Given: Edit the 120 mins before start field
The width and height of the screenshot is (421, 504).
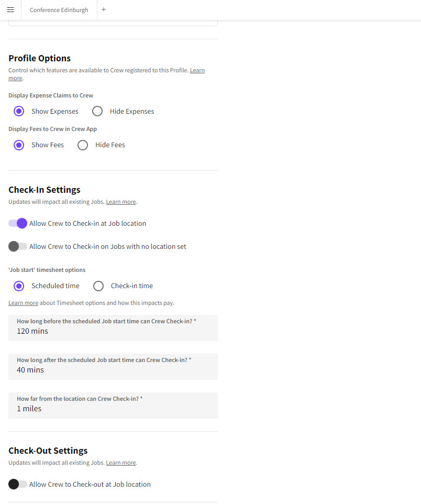Looking at the screenshot, I should click(113, 331).
